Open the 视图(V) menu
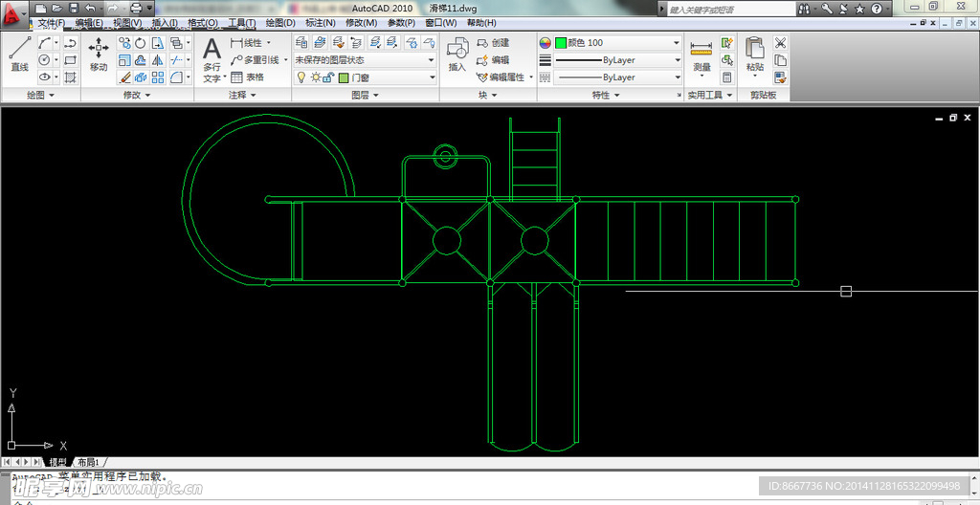 coord(127,23)
